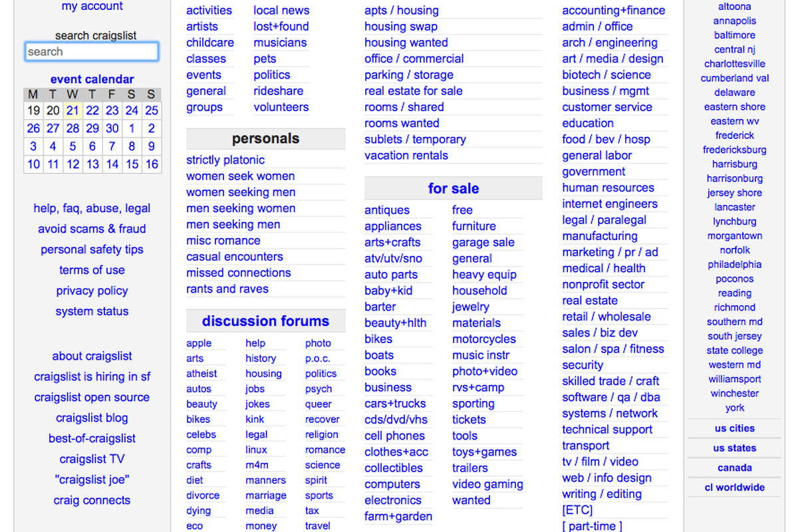The height and width of the screenshot is (532, 798).
Task: Browse office / commercial listings
Action: (x=414, y=59)
